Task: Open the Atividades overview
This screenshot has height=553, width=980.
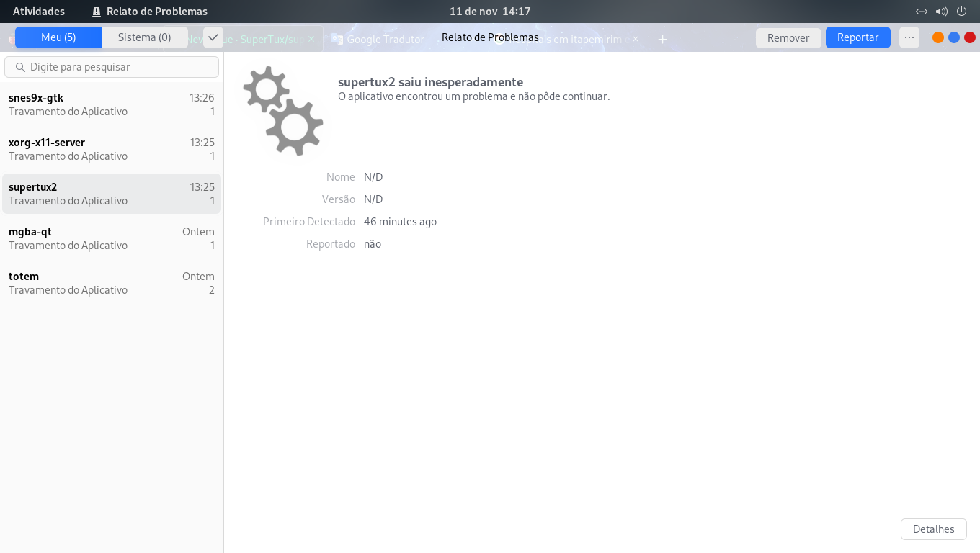Action: point(39,12)
